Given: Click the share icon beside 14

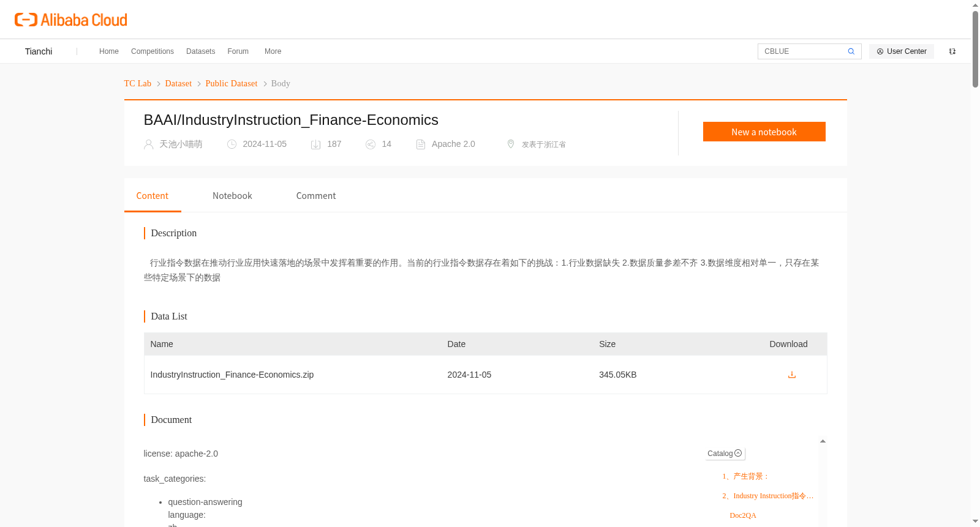Looking at the screenshot, I should 371,144.
